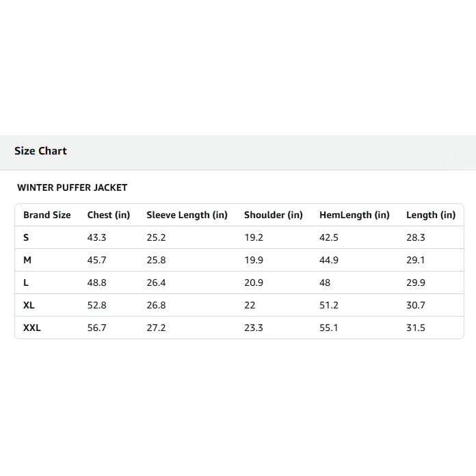476x476 pixels.
Task: Select the L size row label
Action: (26, 282)
